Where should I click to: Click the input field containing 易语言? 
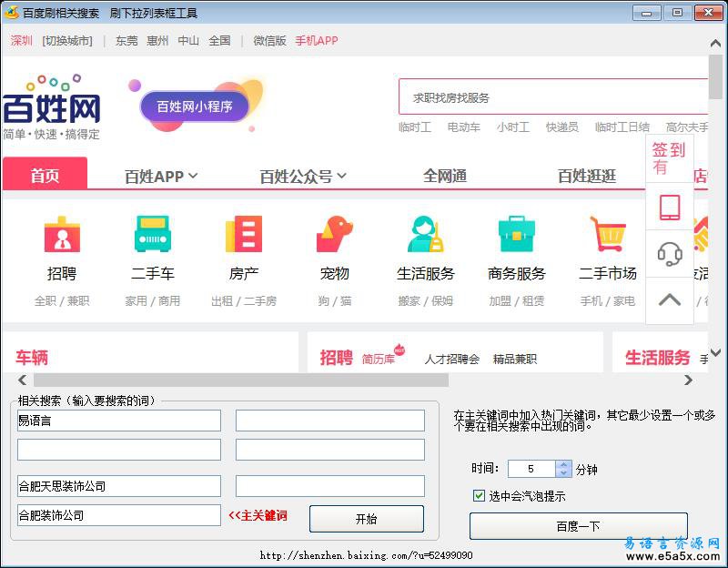(x=119, y=421)
